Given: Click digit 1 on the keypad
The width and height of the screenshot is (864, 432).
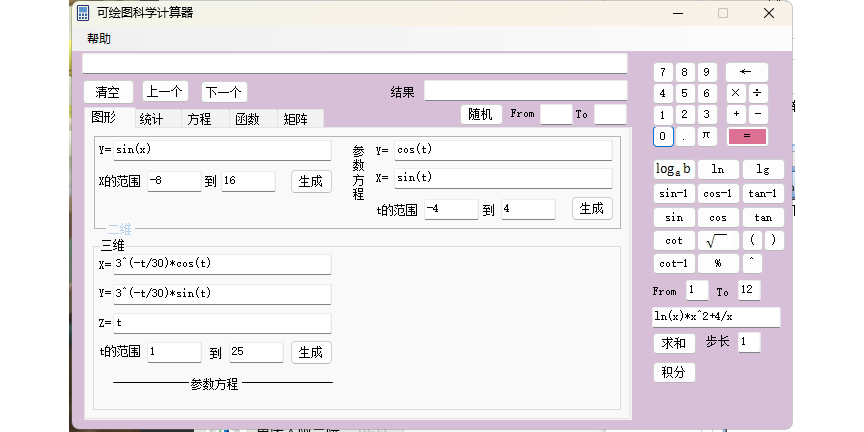Looking at the screenshot, I should click(663, 115).
